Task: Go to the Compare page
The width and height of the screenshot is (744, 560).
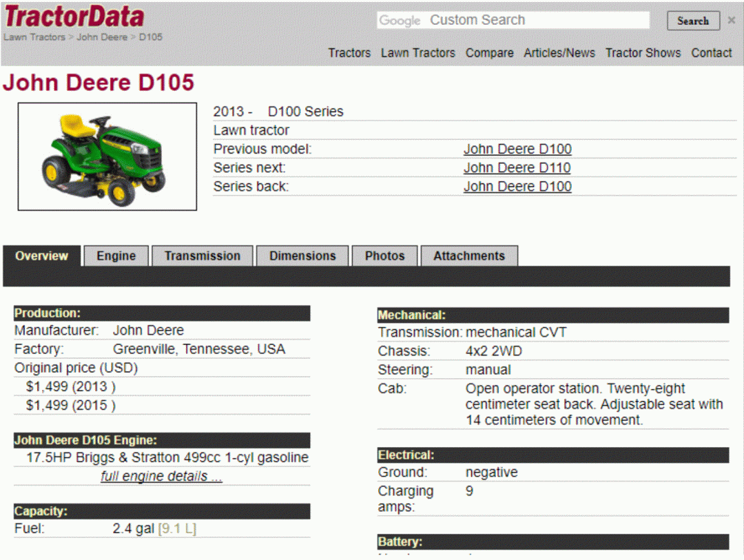Action: click(489, 52)
